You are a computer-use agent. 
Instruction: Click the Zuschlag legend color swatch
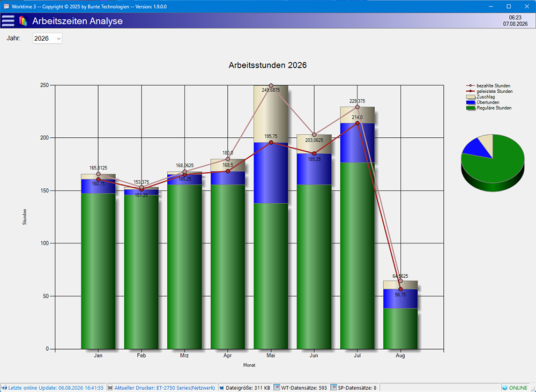click(x=471, y=97)
